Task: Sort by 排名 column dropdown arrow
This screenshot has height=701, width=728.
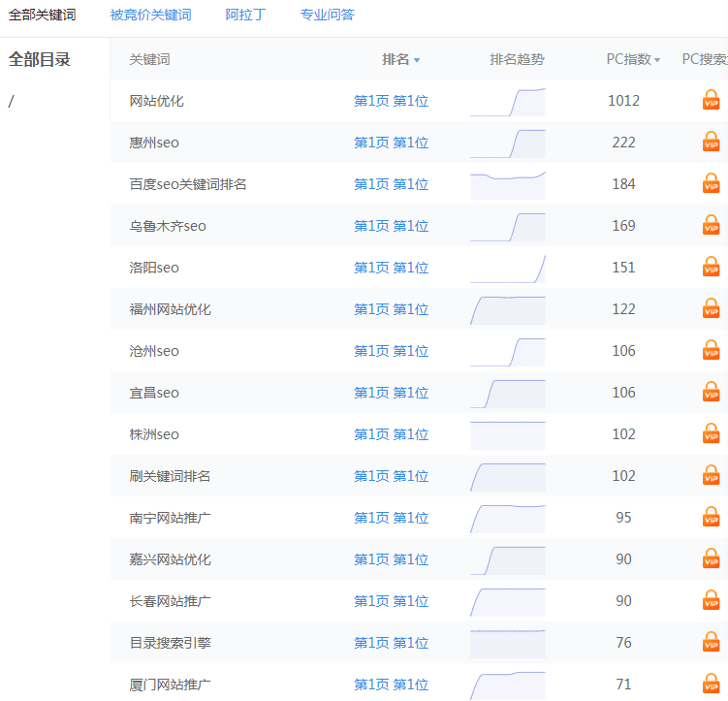Action: tap(417, 60)
